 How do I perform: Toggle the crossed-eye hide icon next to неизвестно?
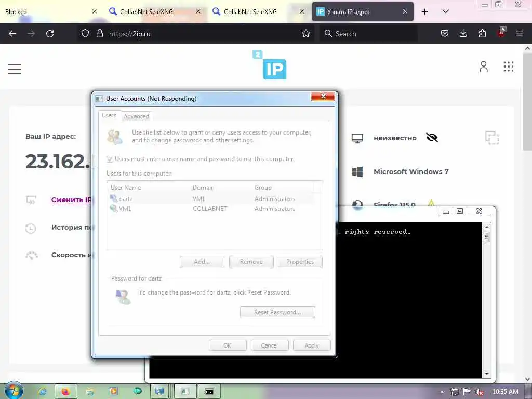[x=432, y=137]
